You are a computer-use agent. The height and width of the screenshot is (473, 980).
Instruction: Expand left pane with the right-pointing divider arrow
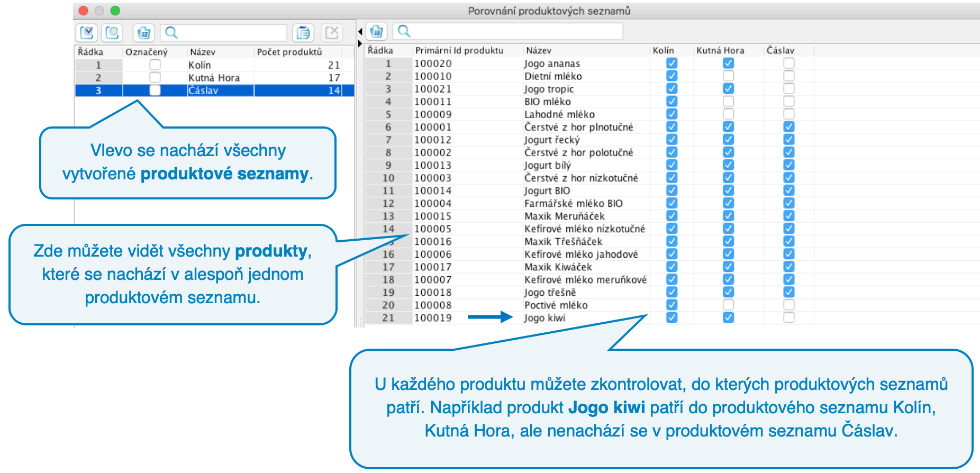pyautogui.click(x=360, y=43)
